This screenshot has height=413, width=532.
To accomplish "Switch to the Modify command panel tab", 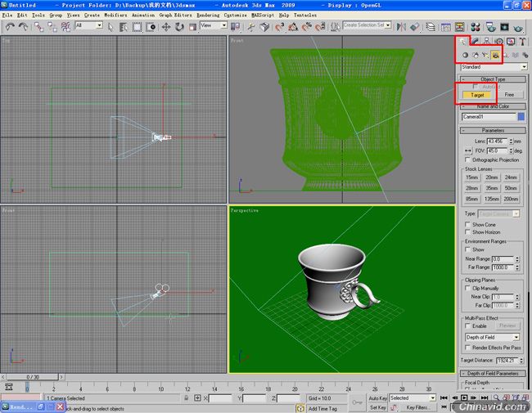I will coord(476,42).
